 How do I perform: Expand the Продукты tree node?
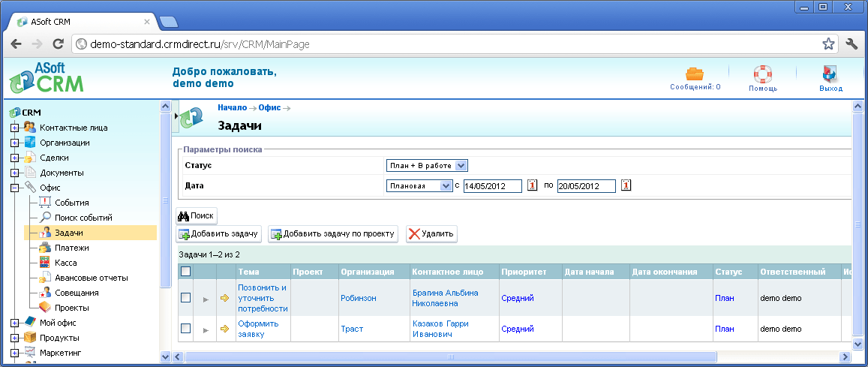point(14,338)
